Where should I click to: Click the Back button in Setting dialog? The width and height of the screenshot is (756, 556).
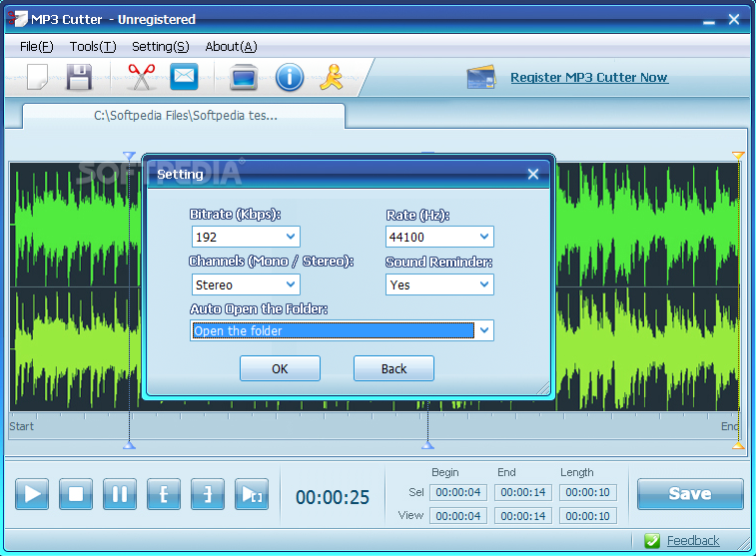[x=393, y=368]
